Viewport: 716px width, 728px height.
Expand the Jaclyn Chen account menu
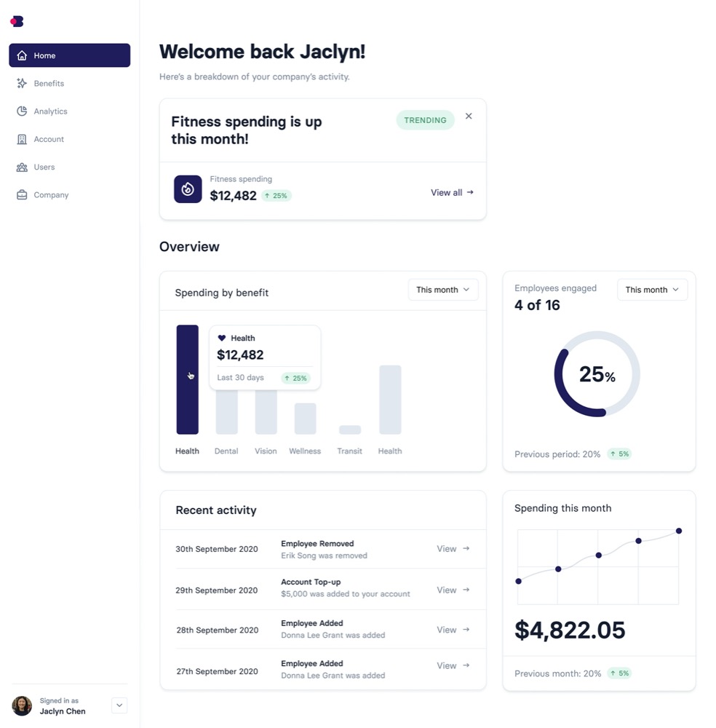120,705
